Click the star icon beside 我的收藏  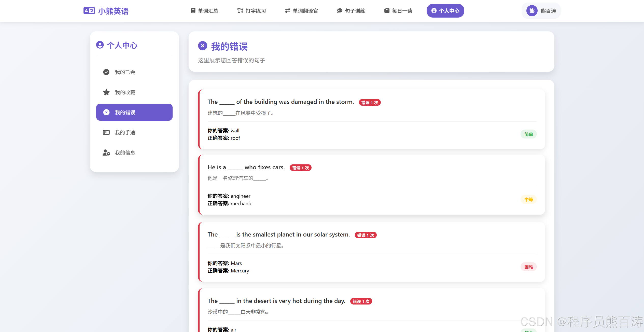pos(106,92)
